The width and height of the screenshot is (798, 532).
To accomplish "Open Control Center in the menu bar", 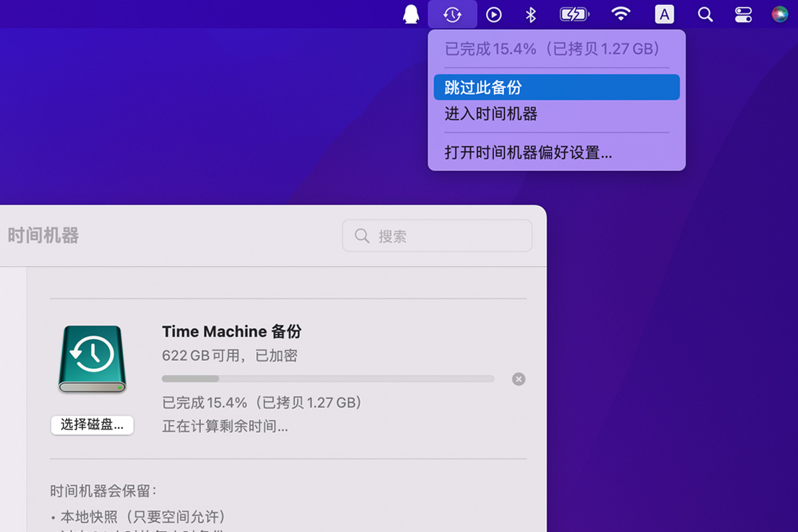I will [744, 13].
